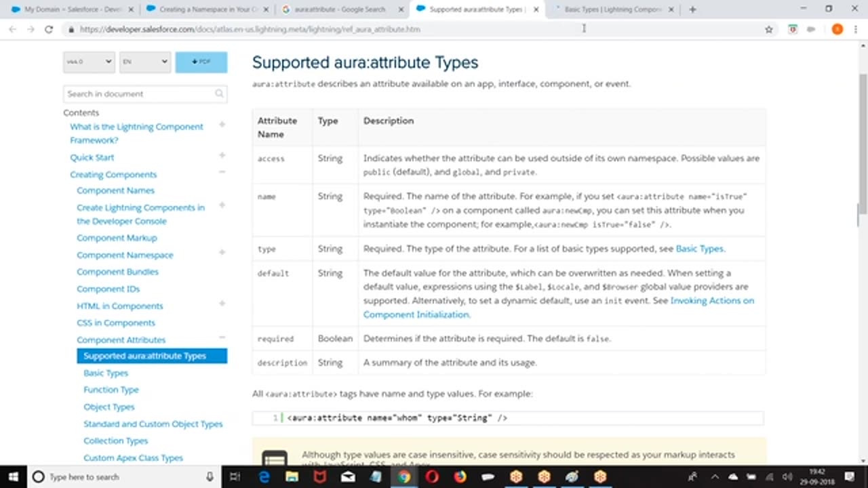This screenshot has width=868, height=488.
Task: Download the PDF version of docs
Action: [x=201, y=62]
